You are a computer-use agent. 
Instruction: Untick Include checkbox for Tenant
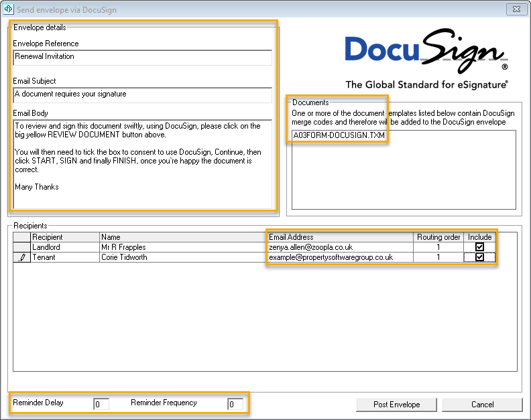[479, 257]
